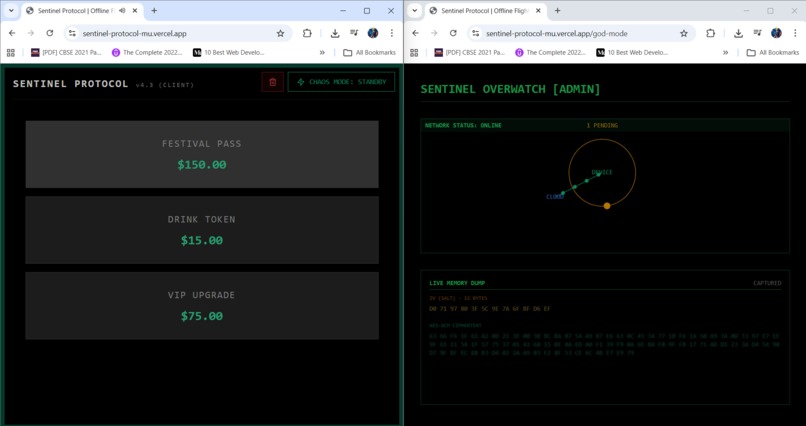The image size is (806, 426).
Task: Click SENTINEL PROTOCOL title in left page
Action: (70, 84)
